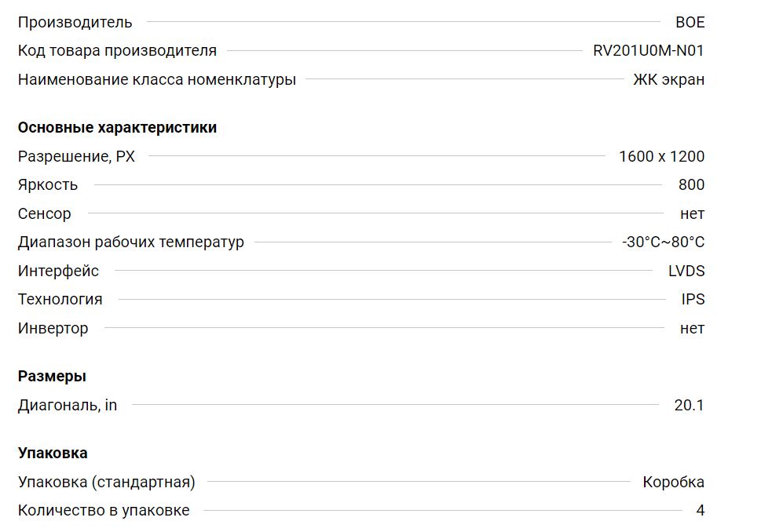Click the Основные характеристики heading
This screenshot has width=761, height=532.
118,128
